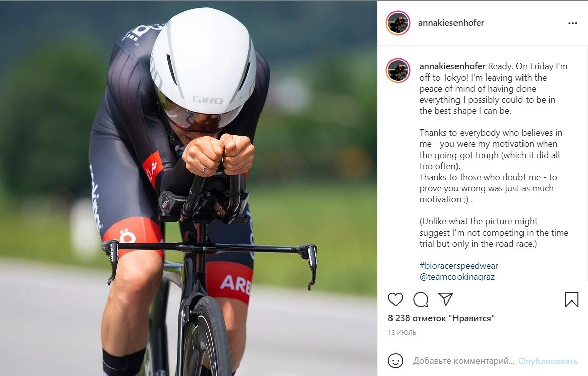The height and width of the screenshot is (376, 588).
Task: Click the header profile avatar
Action: 398,23
